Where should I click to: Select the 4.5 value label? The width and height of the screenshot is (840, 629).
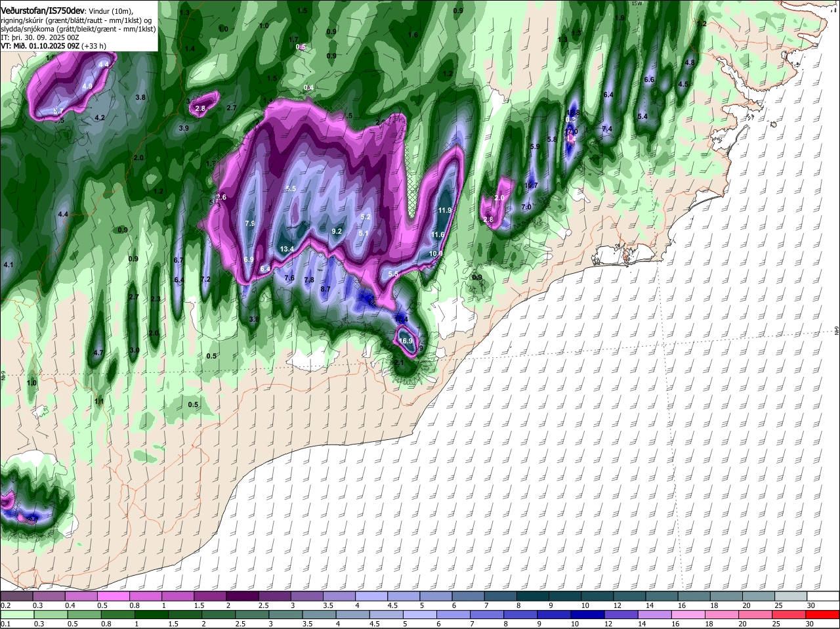[683, 84]
